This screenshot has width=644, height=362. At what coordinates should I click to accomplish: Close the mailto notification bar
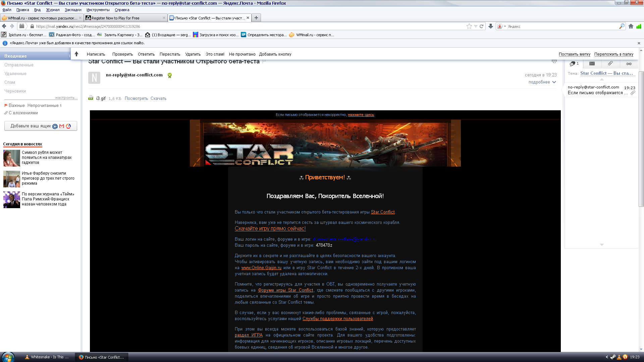tap(639, 43)
